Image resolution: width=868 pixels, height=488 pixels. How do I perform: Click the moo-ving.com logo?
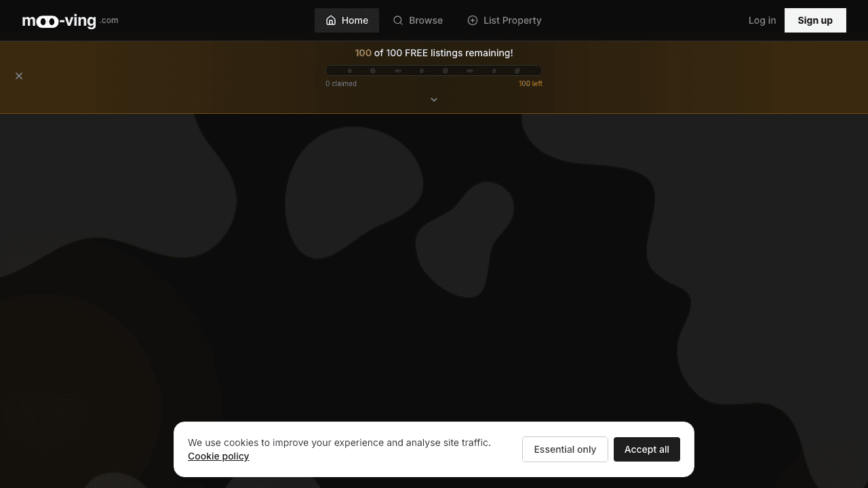pos(59,21)
